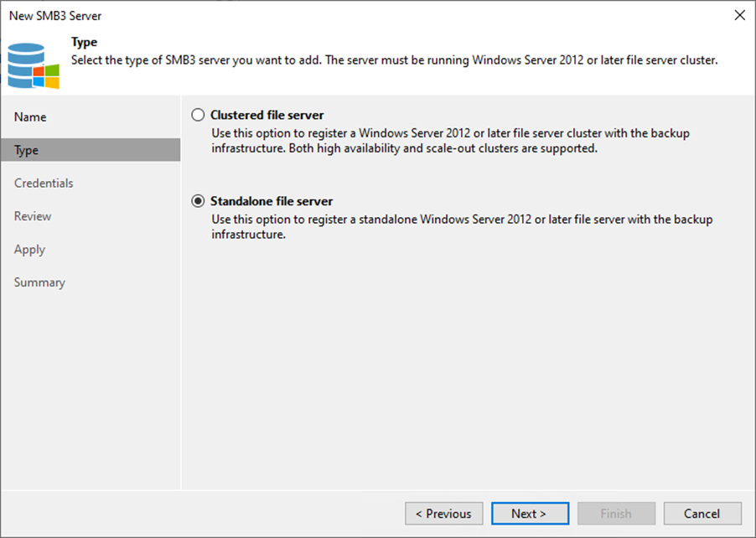Click the bold Type heading in header

pyautogui.click(x=85, y=43)
